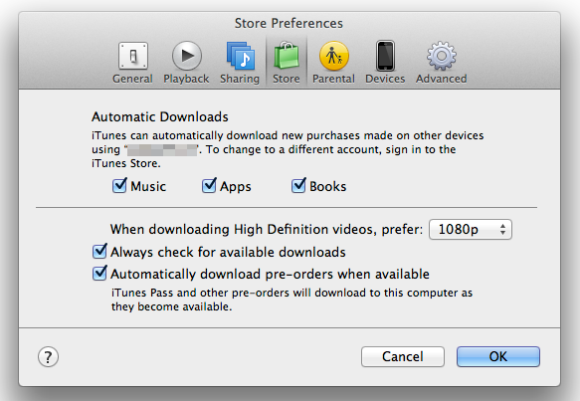Viewport: 580px width, 401px height.
Task: Click the help question mark button
Action: 48,357
